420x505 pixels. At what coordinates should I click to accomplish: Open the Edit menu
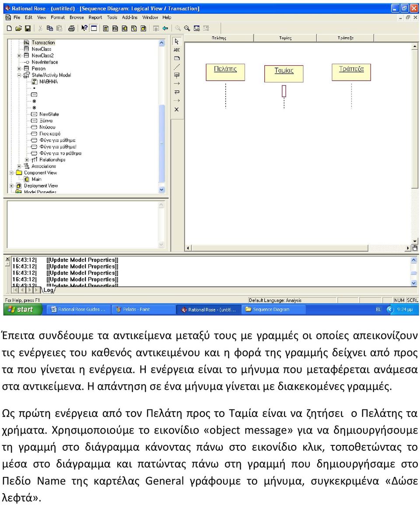pos(28,18)
